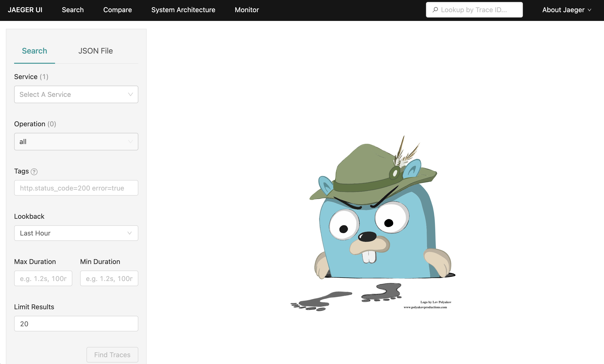Viewport: 604px width, 364px height.
Task: Click the magnifier icon in Trace ID lookup
Action: pos(435,10)
